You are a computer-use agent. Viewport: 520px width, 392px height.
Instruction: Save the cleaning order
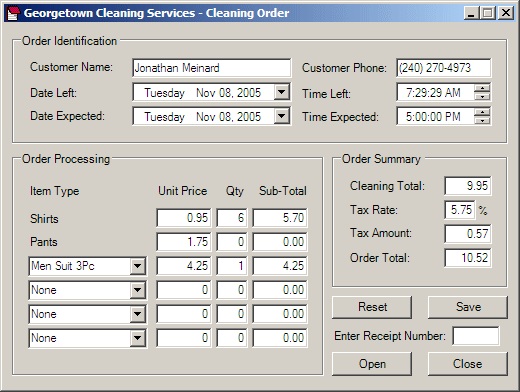[468, 307]
